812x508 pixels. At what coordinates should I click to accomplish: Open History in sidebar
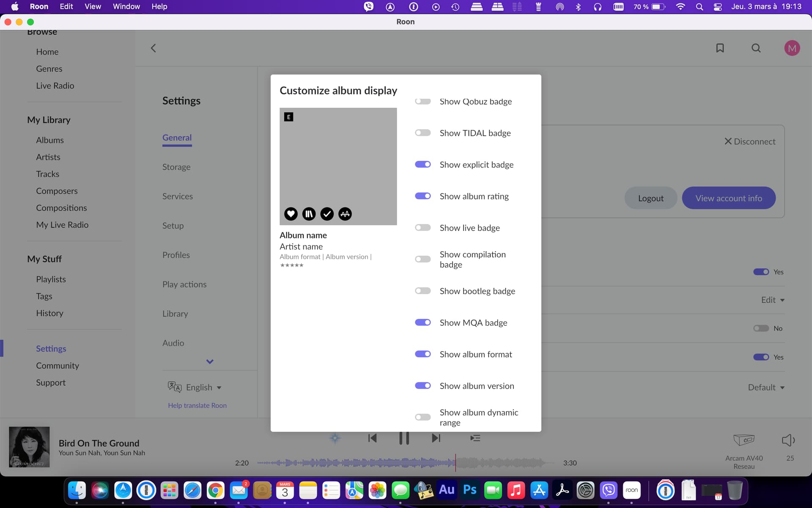tap(49, 313)
